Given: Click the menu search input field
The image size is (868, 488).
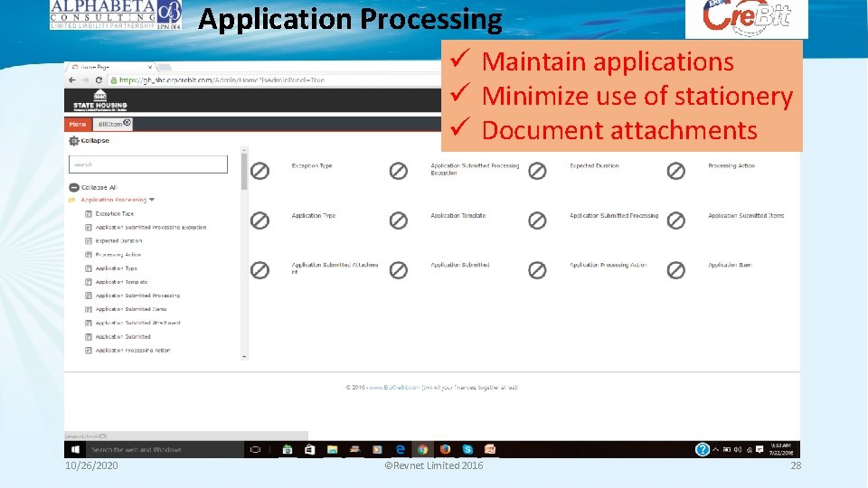Looking at the screenshot, I should (147, 164).
